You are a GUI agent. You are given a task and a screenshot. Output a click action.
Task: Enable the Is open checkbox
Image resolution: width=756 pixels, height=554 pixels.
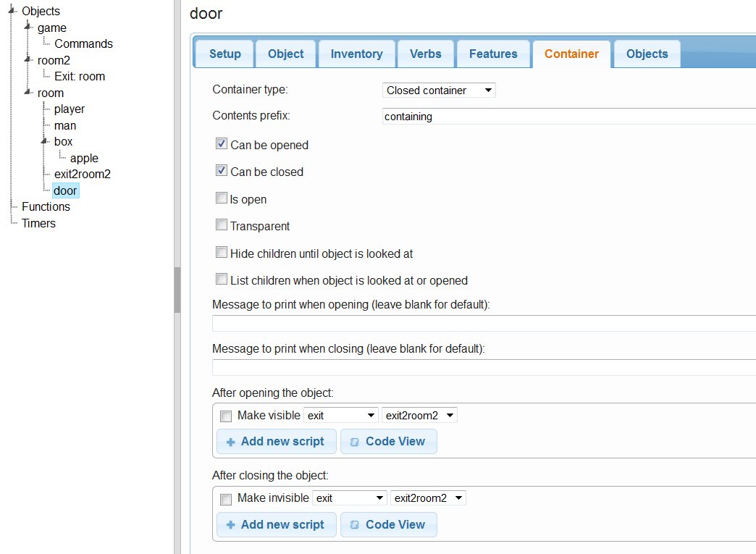[222, 198]
